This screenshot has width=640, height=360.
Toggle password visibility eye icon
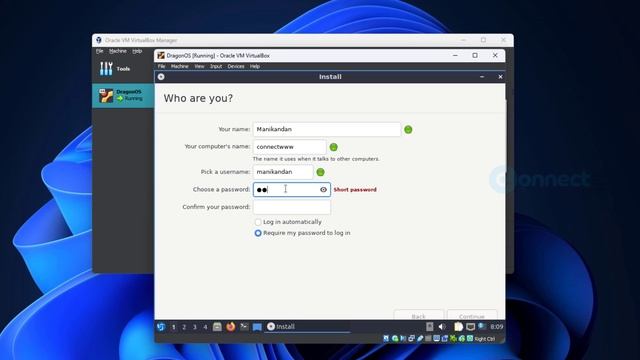click(323, 189)
